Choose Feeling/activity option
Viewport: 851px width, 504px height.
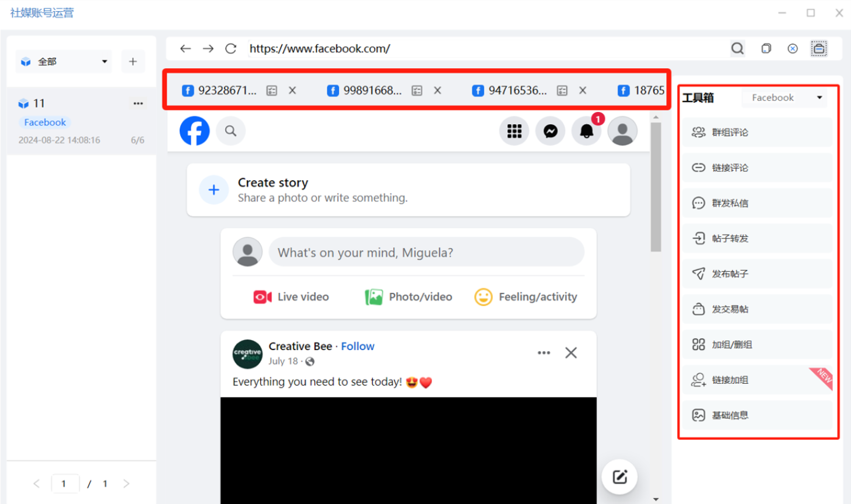(526, 297)
